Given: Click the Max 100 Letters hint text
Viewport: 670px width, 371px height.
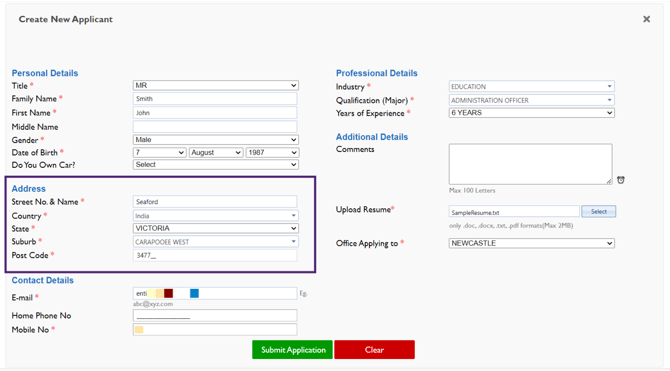Looking at the screenshot, I should tap(472, 190).
